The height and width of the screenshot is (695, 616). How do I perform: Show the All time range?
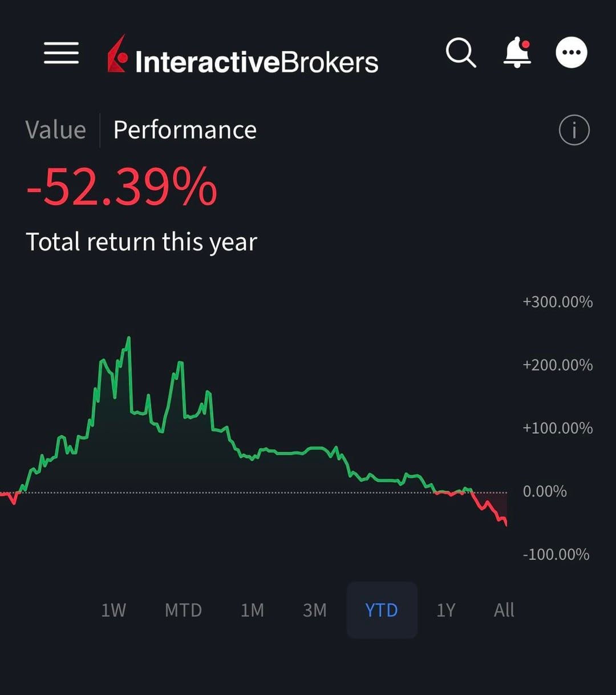(x=504, y=610)
